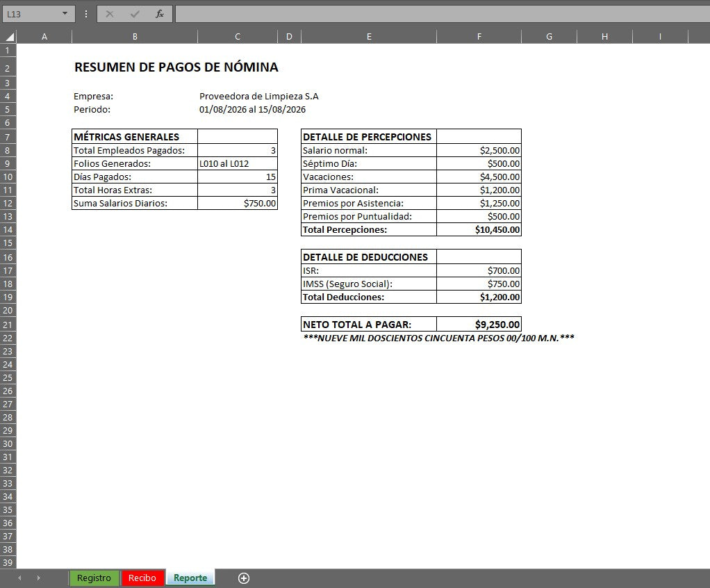The height and width of the screenshot is (588, 710).
Task: Click the Premios por Asistencia: label
Action: point(369,203)
